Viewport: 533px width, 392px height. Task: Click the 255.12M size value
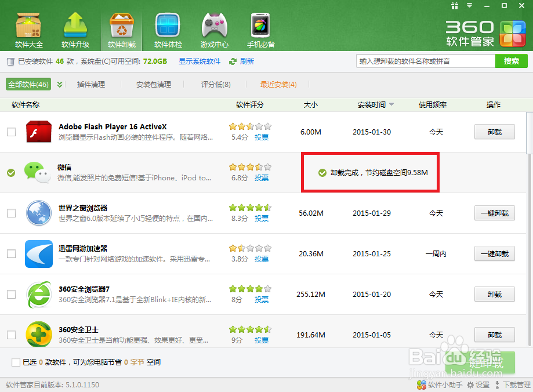tap(311, 295)
